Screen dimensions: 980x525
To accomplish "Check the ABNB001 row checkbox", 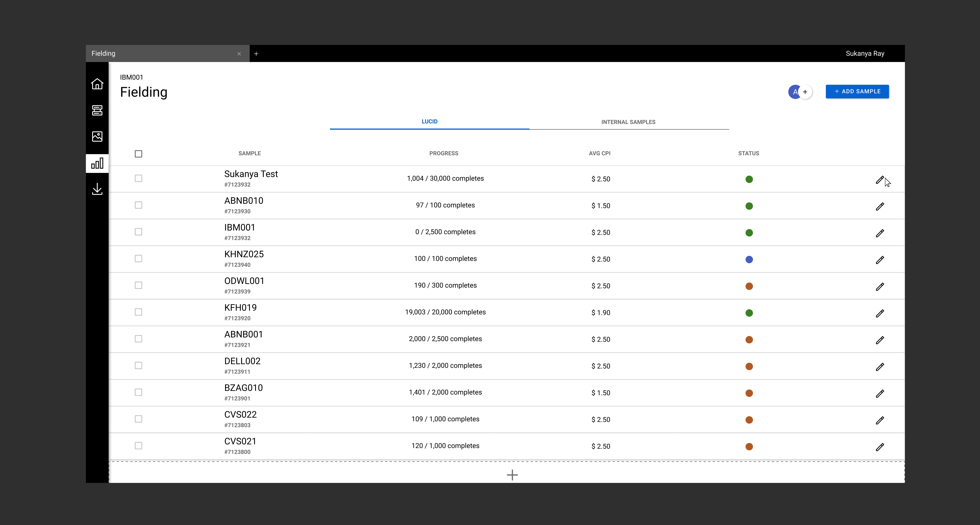I will point(138,339).
